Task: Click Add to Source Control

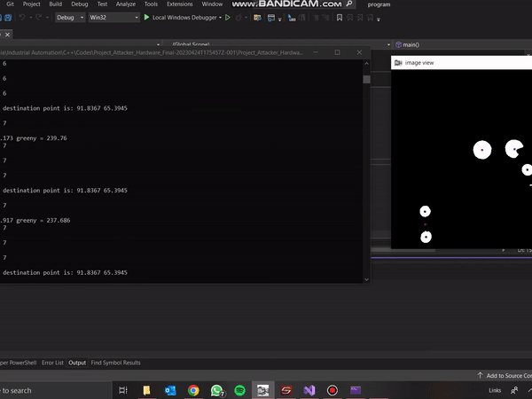Action: [x=505, y=376]
